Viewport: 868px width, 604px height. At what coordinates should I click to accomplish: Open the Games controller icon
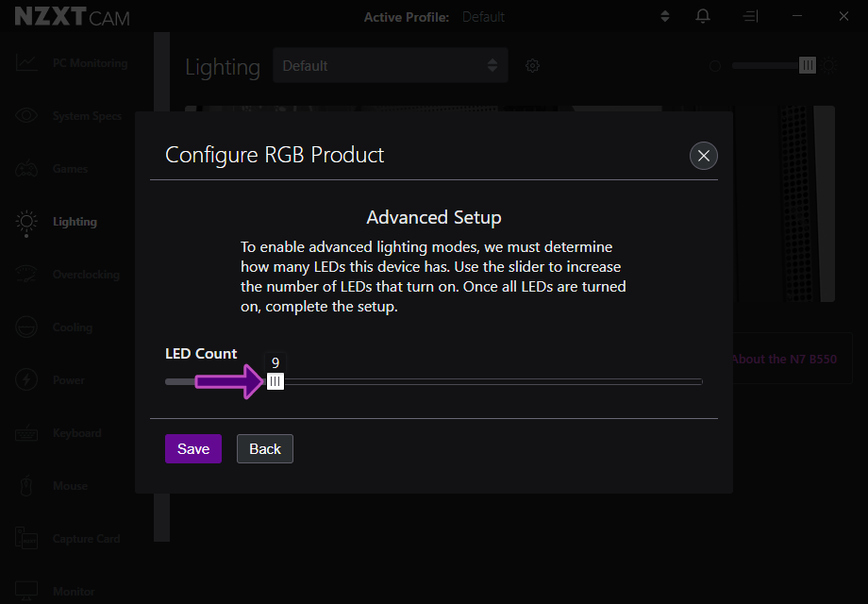click(x=26, y=169)
